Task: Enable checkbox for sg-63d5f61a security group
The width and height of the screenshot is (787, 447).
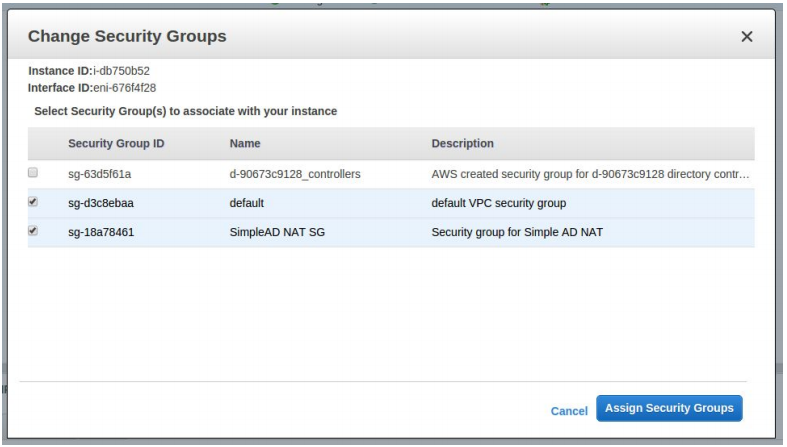Action: coord(33,174)
